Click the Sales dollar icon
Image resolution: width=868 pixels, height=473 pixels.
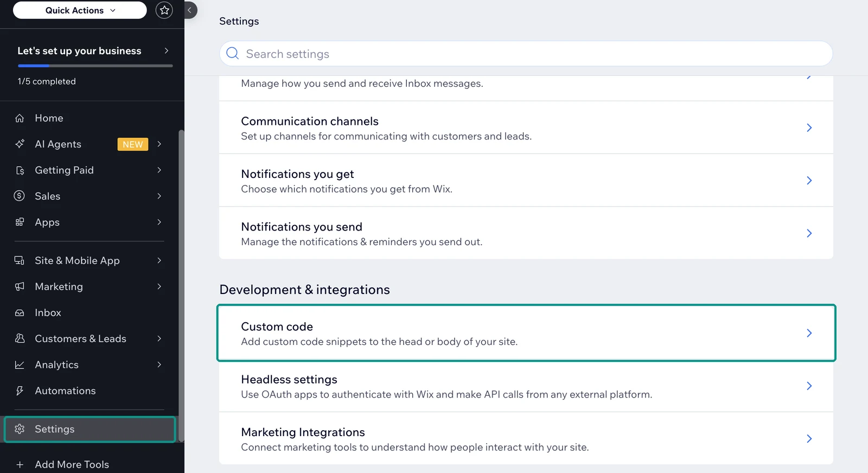click(20, 196)
